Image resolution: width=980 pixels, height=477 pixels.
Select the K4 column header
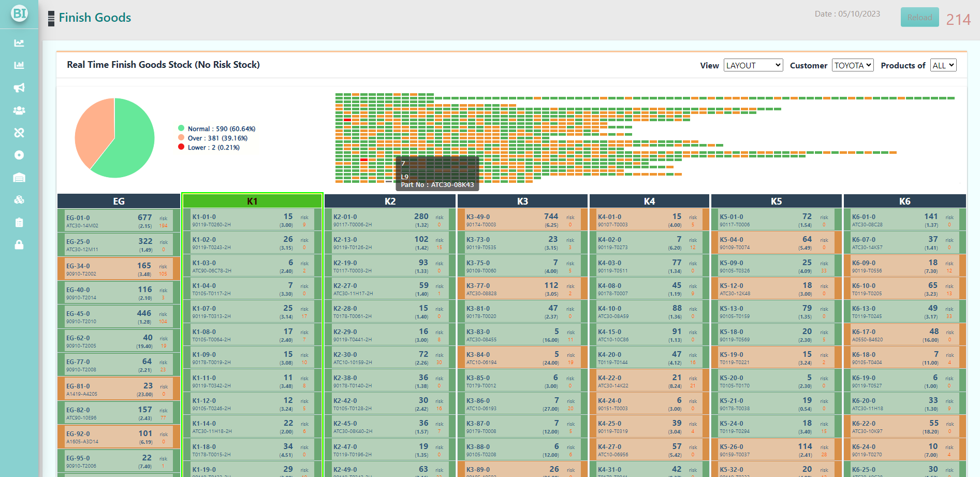click(x=649, y=201)
